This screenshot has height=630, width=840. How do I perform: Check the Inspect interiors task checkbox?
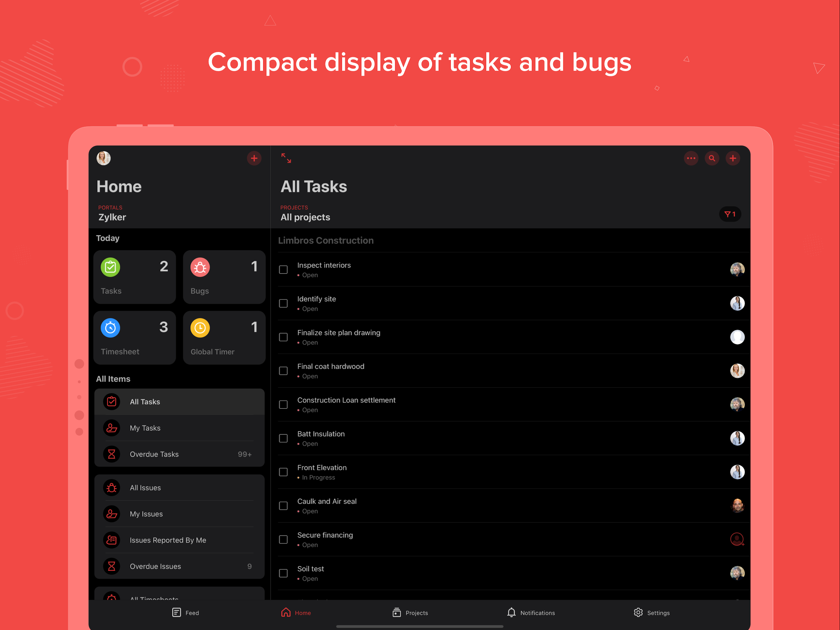(283, 270)
